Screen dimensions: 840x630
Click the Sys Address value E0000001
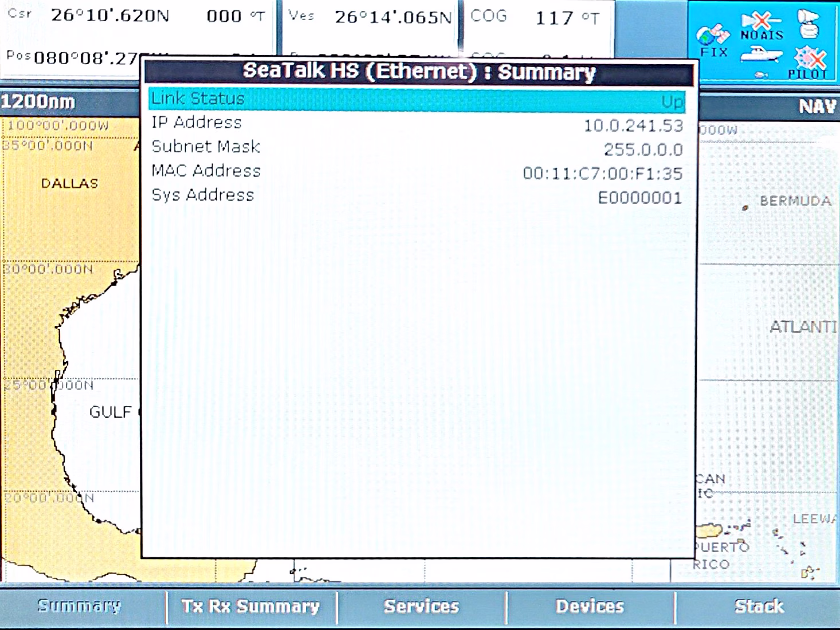(x=640, y=198)
